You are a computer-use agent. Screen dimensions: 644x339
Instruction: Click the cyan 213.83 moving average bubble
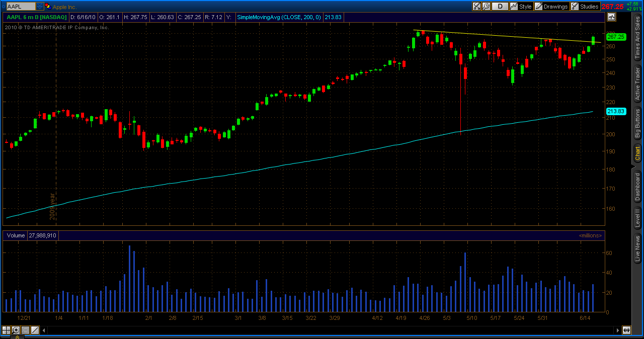(615, 111)
